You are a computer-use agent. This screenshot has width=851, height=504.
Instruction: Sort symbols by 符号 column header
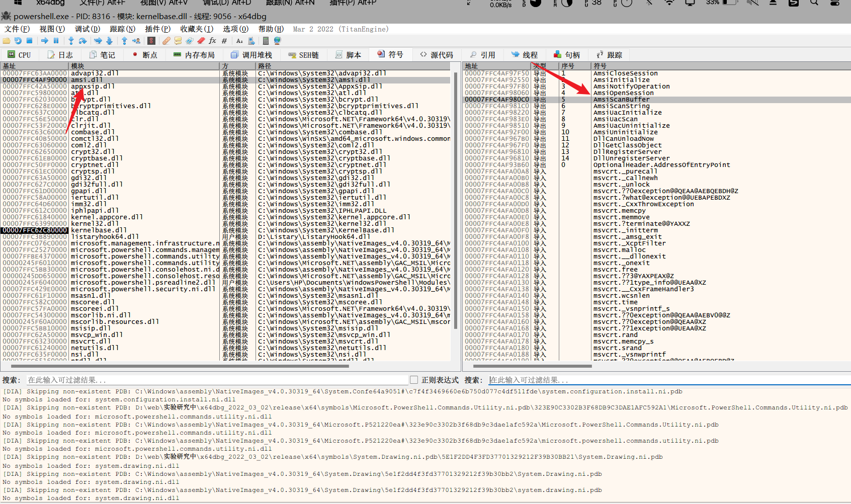click(x=721, y=66)
